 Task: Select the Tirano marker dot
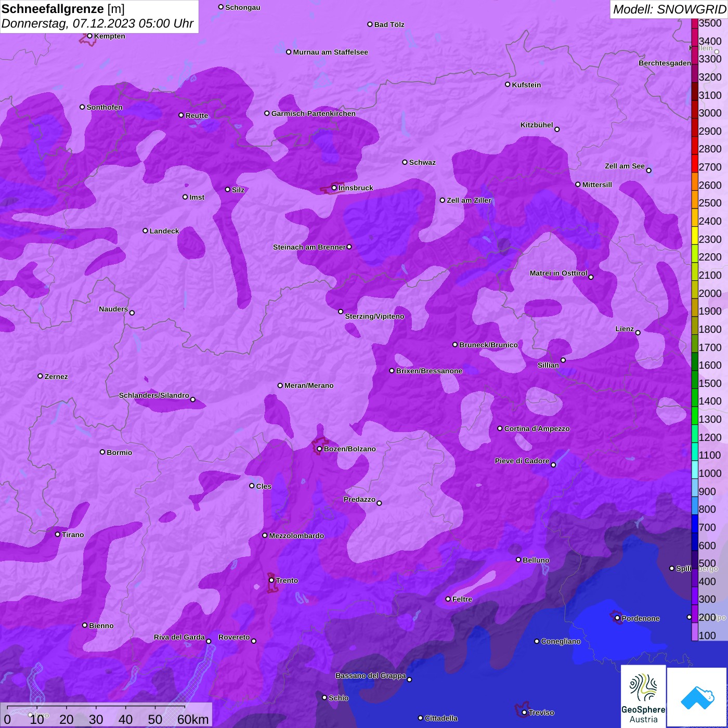click(58, 534)
